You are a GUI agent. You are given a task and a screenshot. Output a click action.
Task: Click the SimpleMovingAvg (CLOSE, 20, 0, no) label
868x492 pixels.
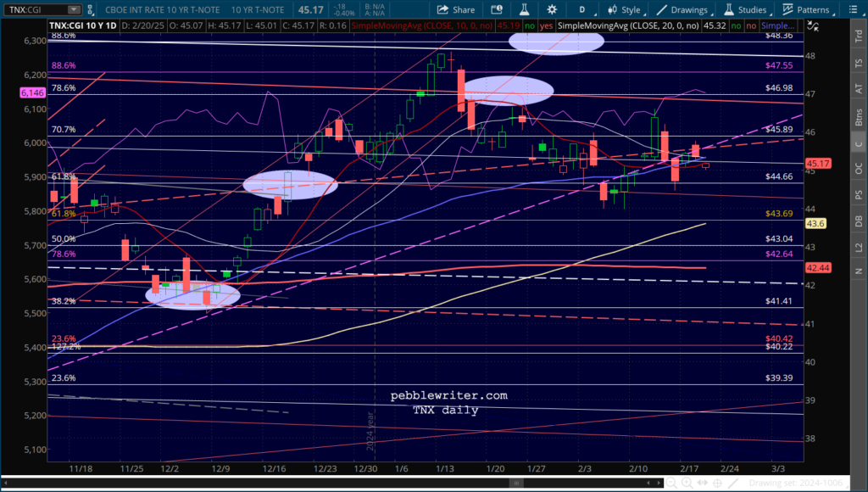tap(628, 25)
